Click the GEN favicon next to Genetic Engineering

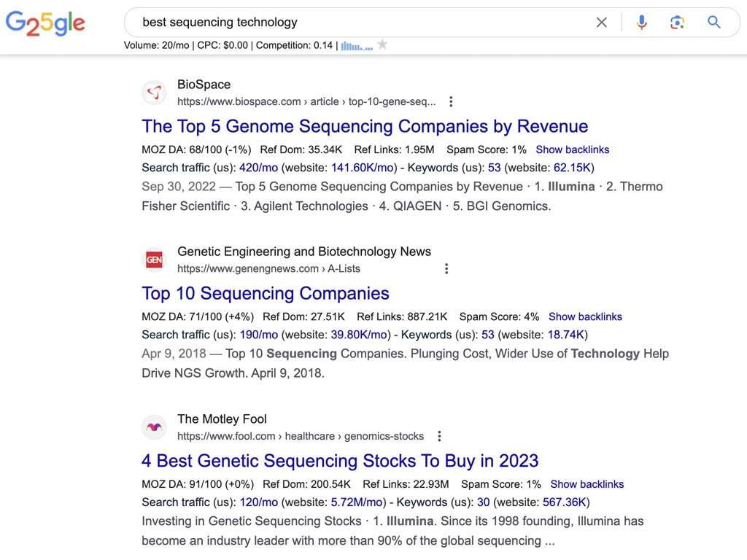pos(154,259)
